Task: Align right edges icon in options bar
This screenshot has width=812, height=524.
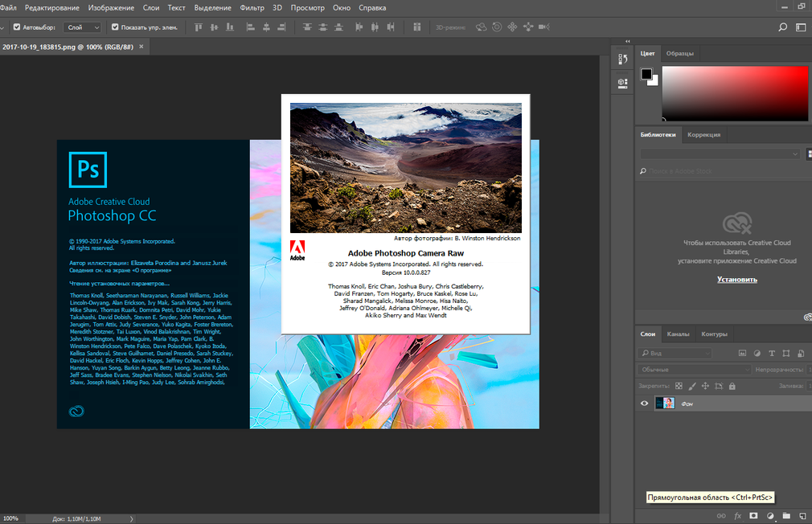Action: [281, 27]
